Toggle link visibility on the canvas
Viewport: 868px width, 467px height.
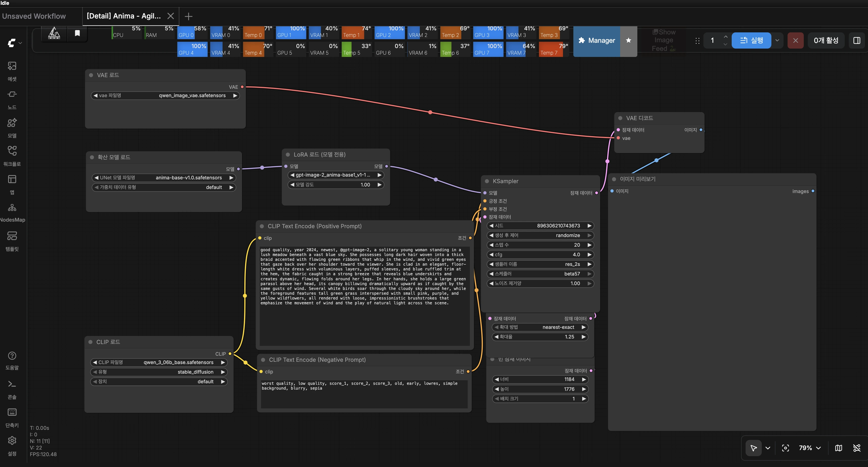857,448
